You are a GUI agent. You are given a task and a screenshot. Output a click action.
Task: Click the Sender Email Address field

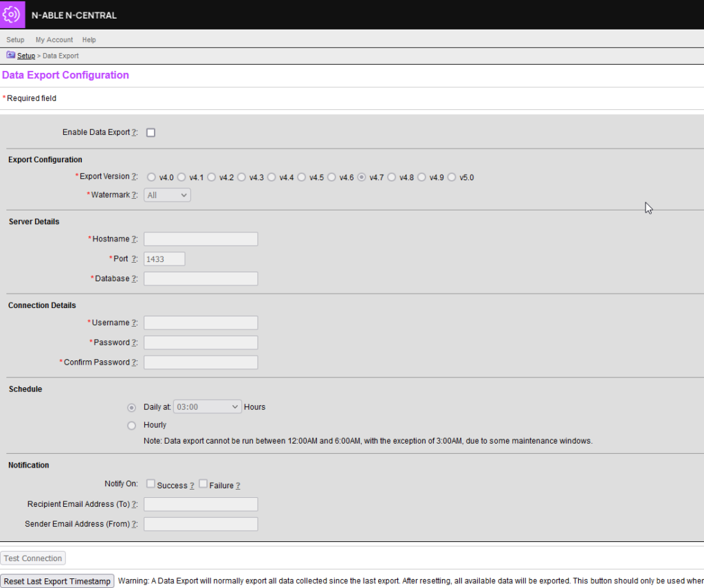point(201,524)
